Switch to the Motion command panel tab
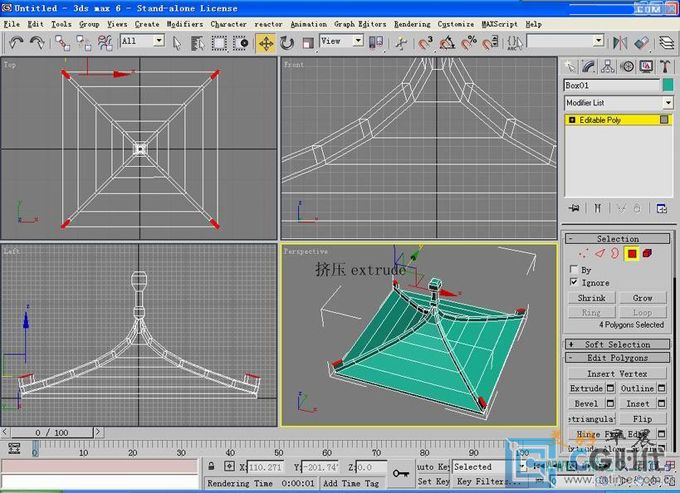This screenshot has width=680, height=493. 627,66
